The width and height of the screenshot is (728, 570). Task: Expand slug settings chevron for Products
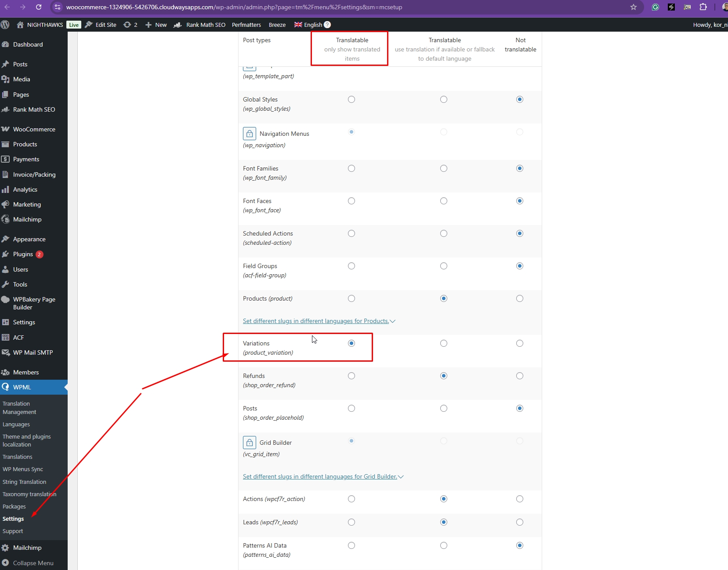click(x=393, y=321)
